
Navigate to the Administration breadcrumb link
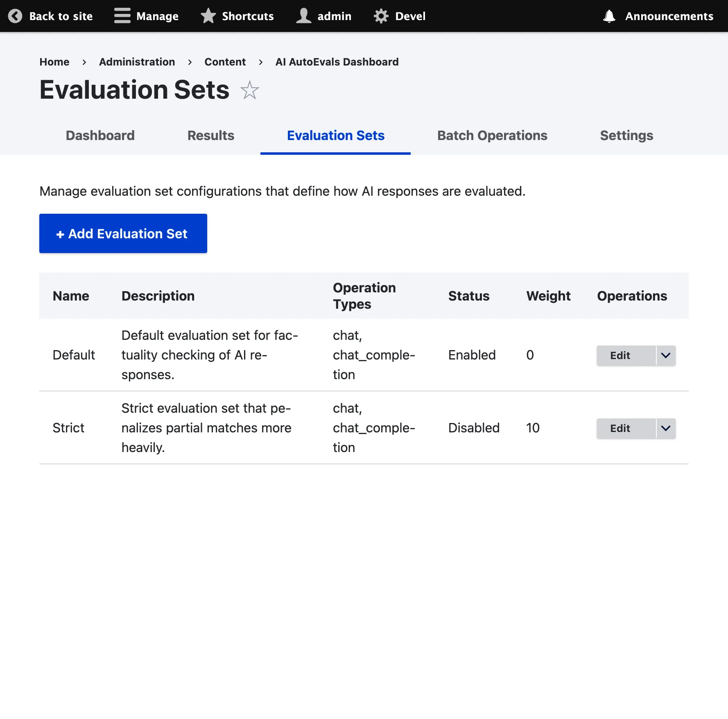137,62
